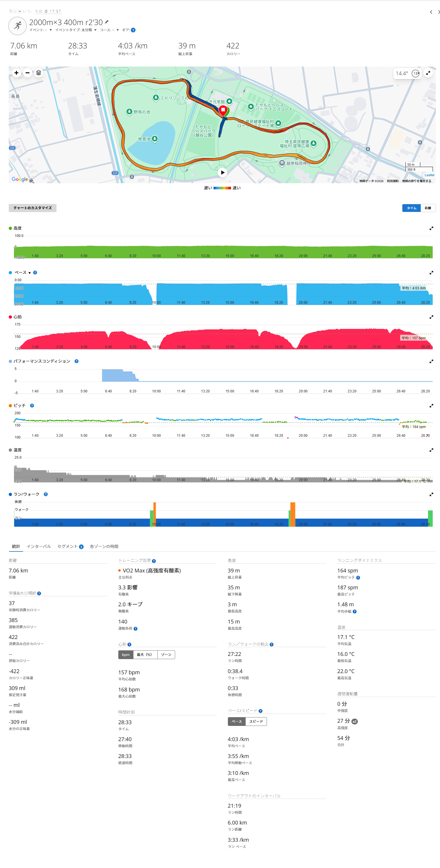Click the チャートのカスタマイズ button
Screen dimensions: 440x868
tap(33, 208)
